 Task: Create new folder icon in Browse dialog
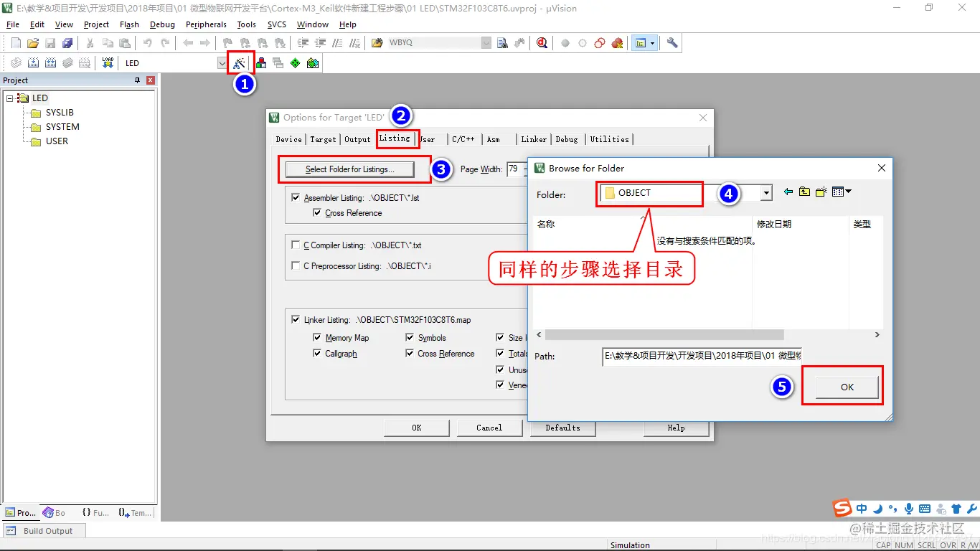[821, 192]
